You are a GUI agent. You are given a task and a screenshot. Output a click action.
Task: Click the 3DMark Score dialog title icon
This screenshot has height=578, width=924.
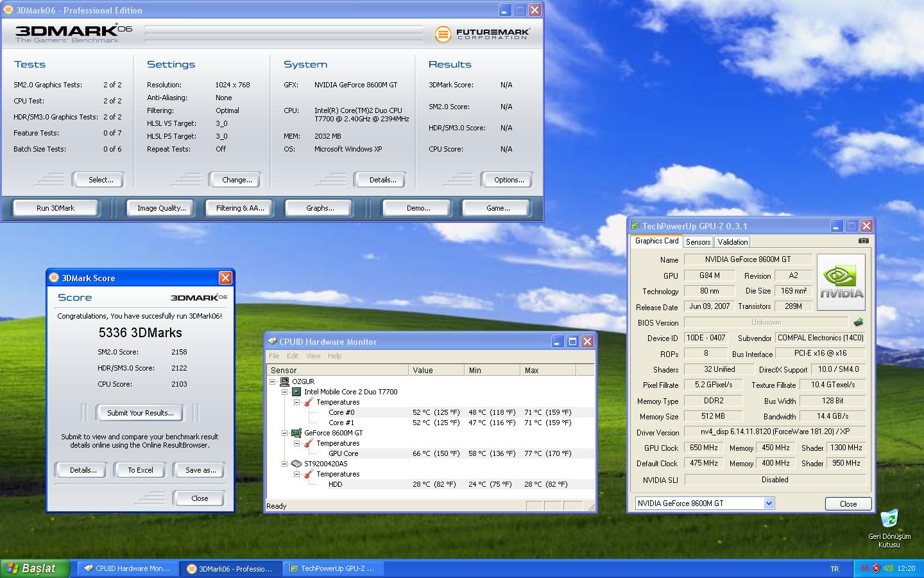coord(54,278)
